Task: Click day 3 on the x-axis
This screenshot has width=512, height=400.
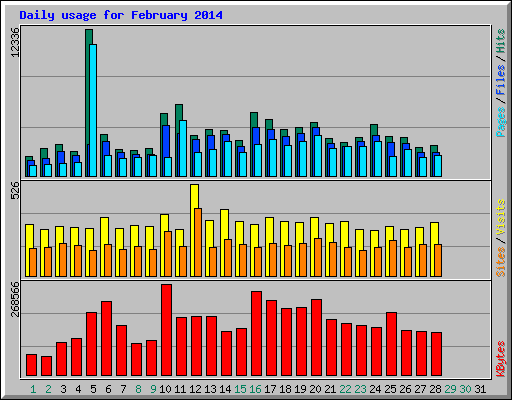Action: click(63, 389)
